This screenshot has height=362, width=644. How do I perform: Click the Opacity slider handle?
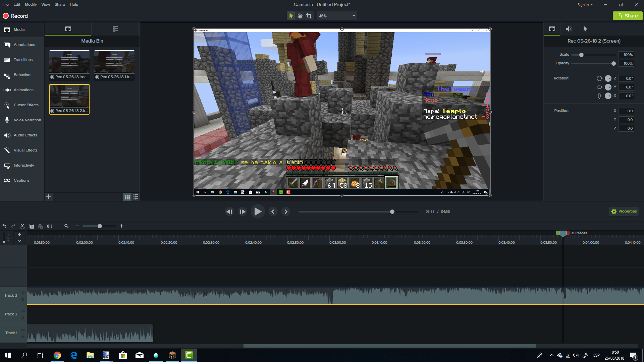coord(613,63)
